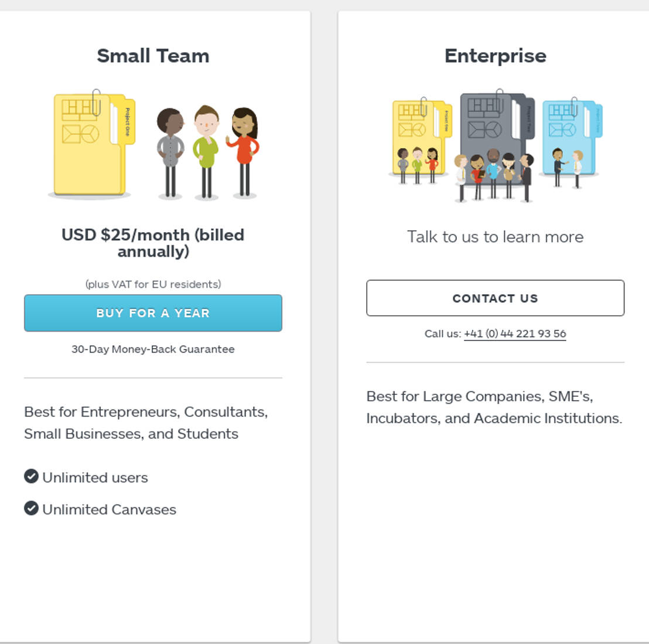
Task: Click the 30-Day Money-Back Guarantee text
Action: click(x=152, y=349)
